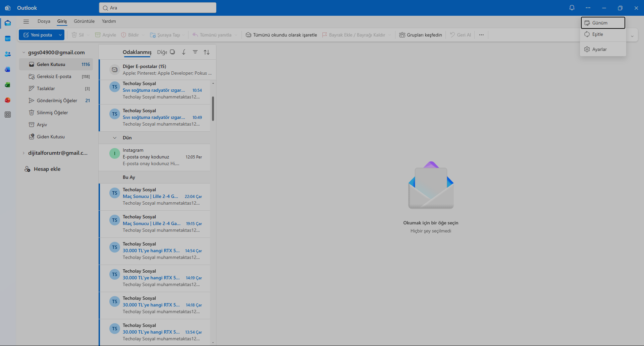Viewport: 644px width, 346px height.
Task: Select the Odaklanmış inbox tab
Action: point(137,52)
